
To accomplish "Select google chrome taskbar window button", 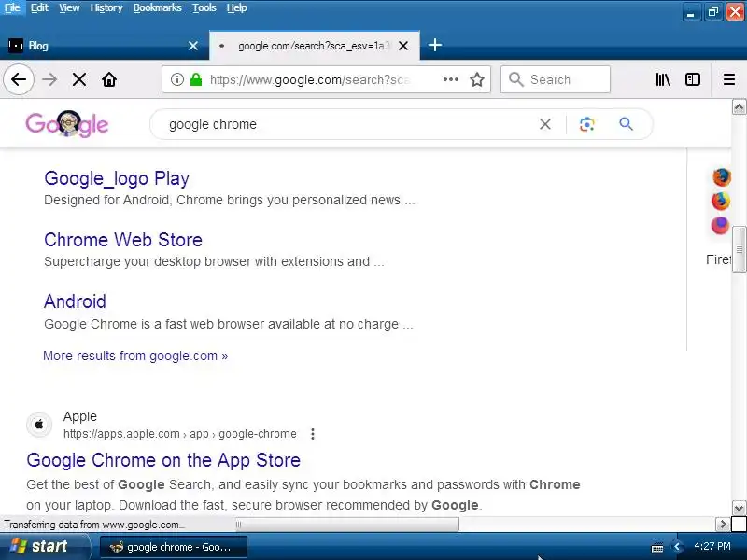I will point(174,547).
